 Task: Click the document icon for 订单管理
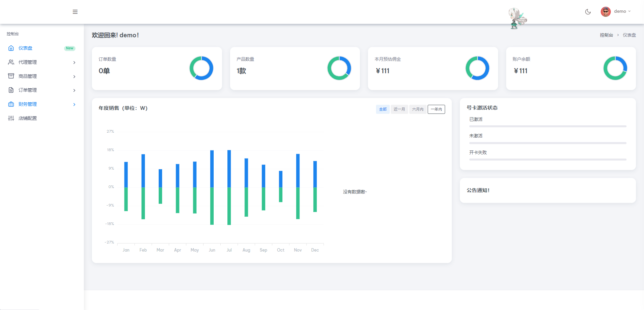pyautogui.click(x=11, y=90)
